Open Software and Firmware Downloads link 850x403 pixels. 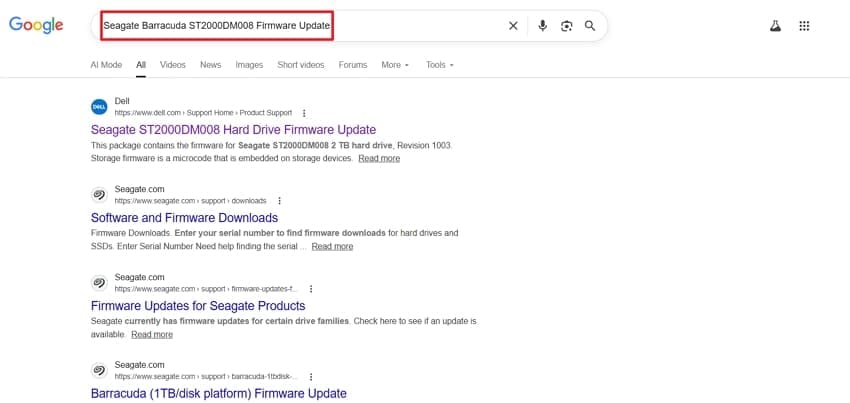pyautogui.click(x=184, y=218)
